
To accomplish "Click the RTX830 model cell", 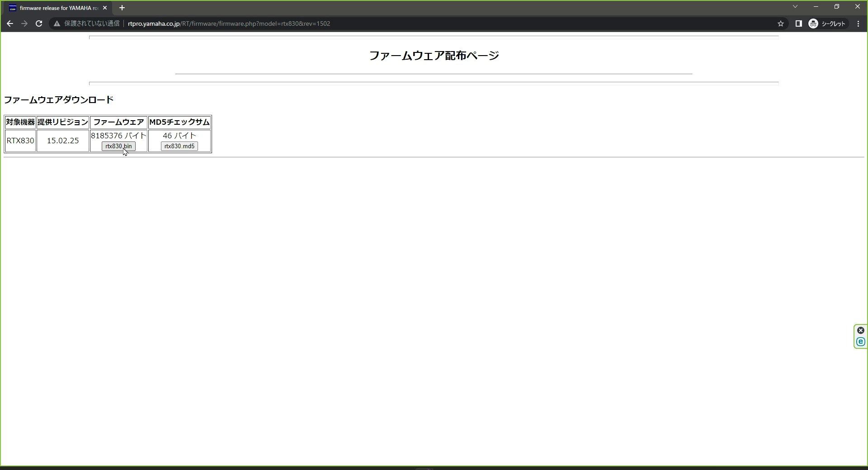I will point(20,141).
